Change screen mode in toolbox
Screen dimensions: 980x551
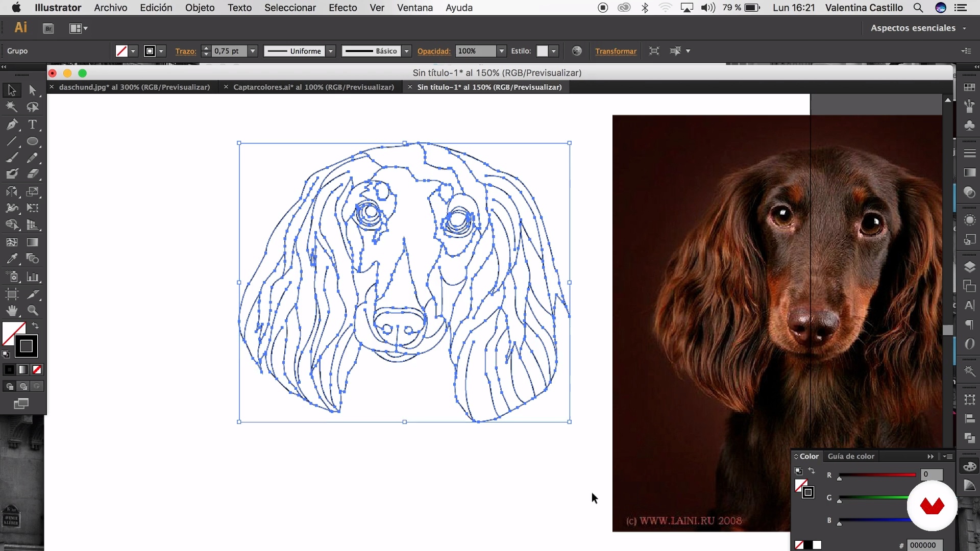coord(21,404)
